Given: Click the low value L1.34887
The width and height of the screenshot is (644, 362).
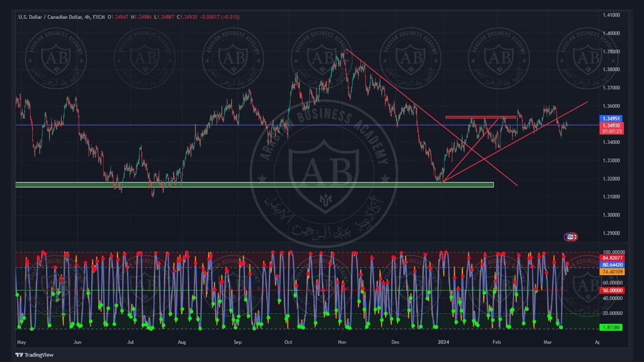Looking at the screenshot, I should [x=164, y=17].
